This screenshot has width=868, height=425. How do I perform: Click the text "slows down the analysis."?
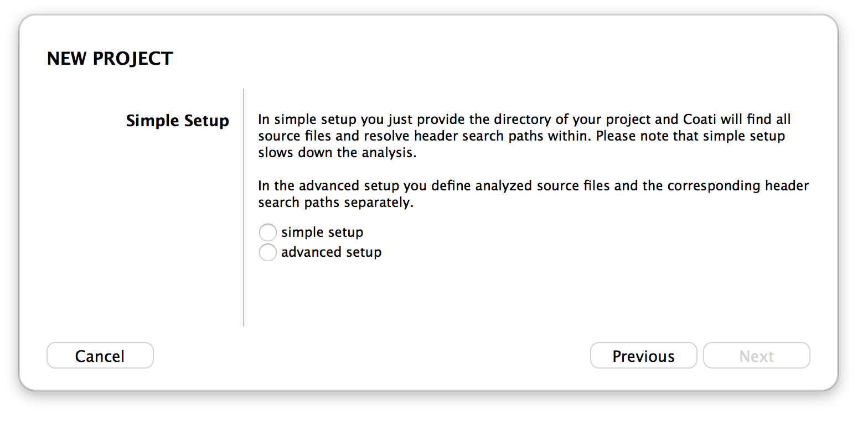tap(337, 153)
